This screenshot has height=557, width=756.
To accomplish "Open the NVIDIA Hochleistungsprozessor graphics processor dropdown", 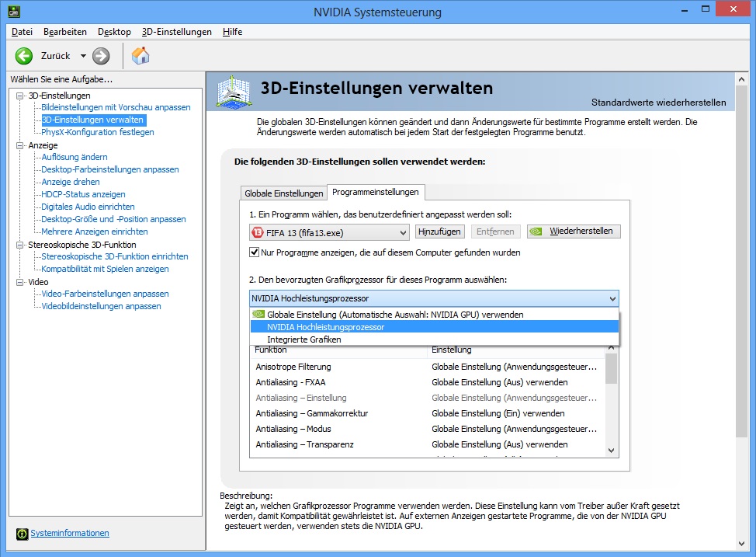I will click(434, 298).
